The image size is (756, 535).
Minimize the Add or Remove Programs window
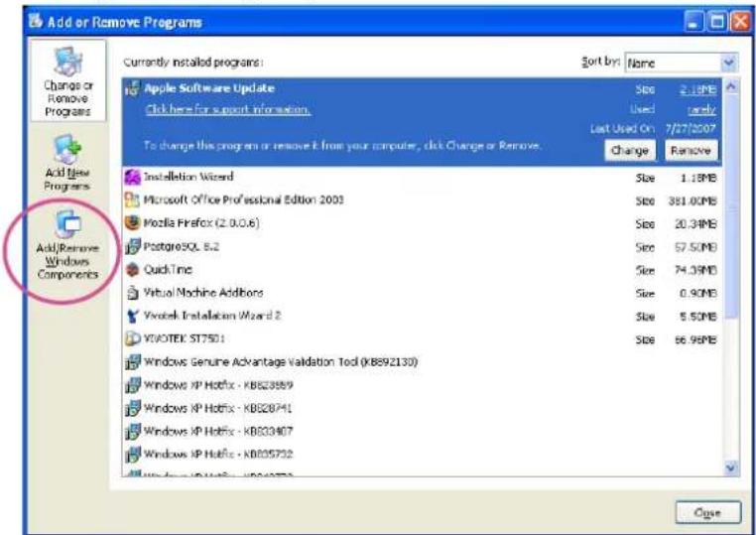(694, 22)
